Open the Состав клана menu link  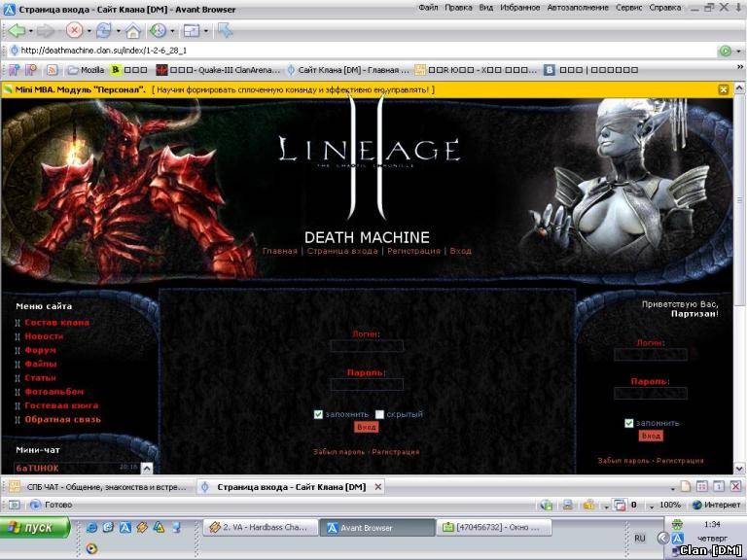56,323
